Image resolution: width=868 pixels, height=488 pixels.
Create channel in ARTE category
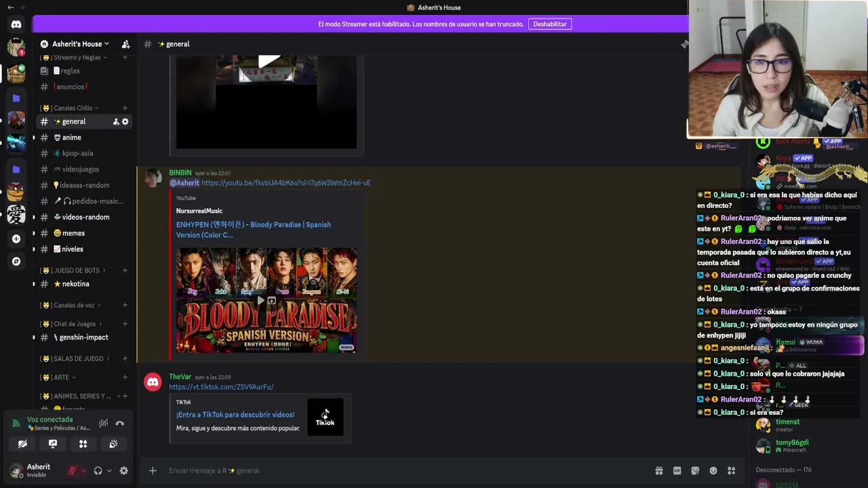click(x=125, y=378)
